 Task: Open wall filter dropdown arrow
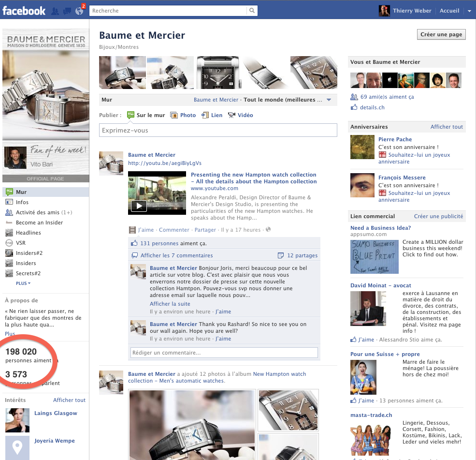[329, 100]
